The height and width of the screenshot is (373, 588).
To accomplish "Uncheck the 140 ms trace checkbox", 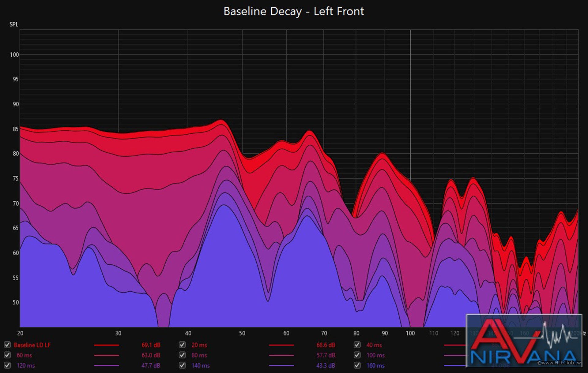I will [182, 365].
